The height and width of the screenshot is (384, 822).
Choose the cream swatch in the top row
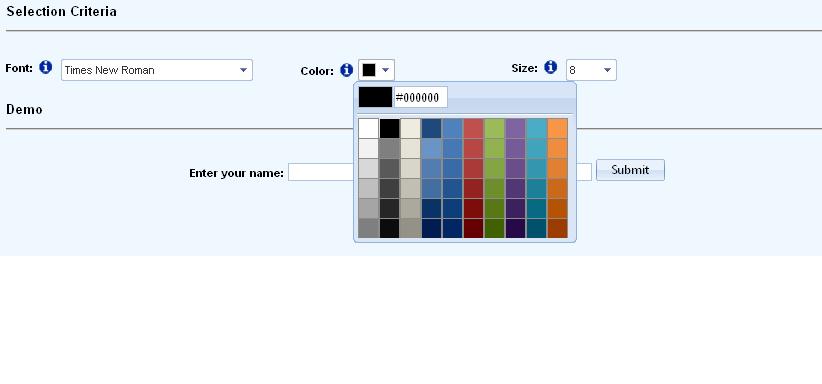point(410,129)
